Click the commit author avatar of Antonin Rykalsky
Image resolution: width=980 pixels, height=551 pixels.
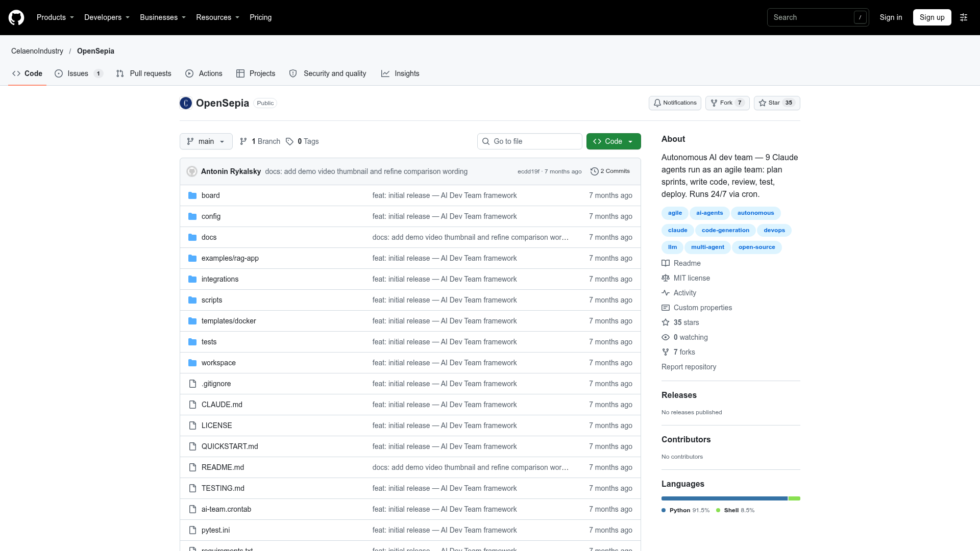pos(192,171)
